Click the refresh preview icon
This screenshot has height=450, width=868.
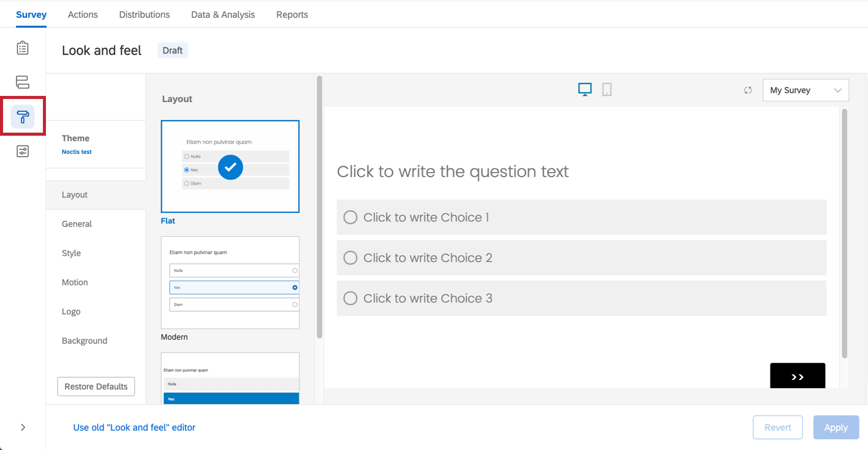pos(748,90)
